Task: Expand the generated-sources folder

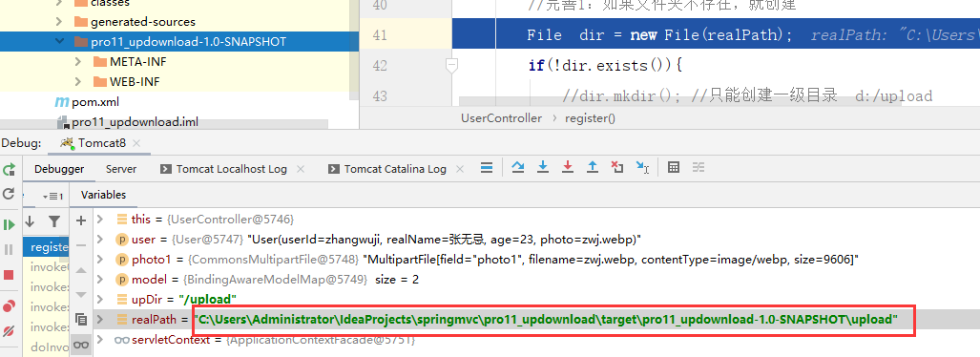Action: (59, 22)
